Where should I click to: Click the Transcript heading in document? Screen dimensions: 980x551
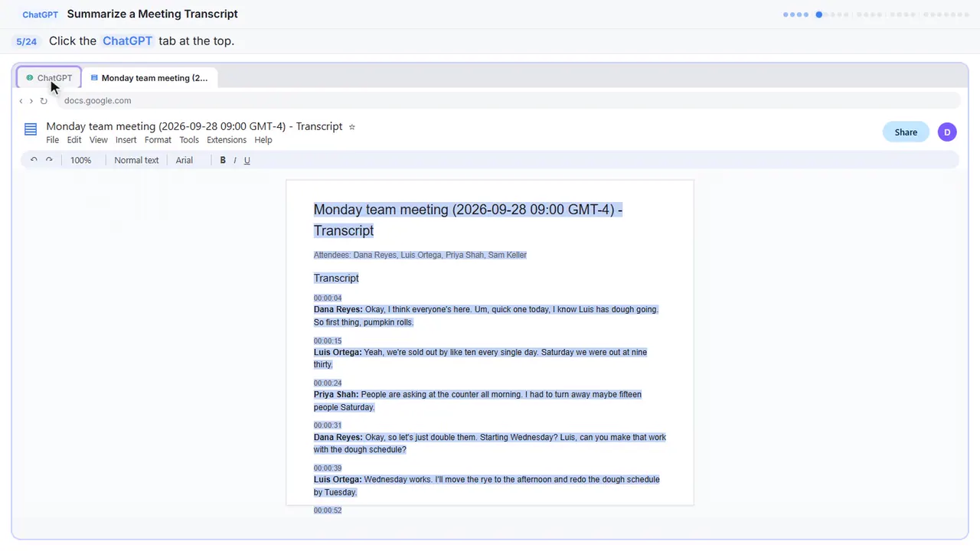pyautogui.click(x=336, y=278)
